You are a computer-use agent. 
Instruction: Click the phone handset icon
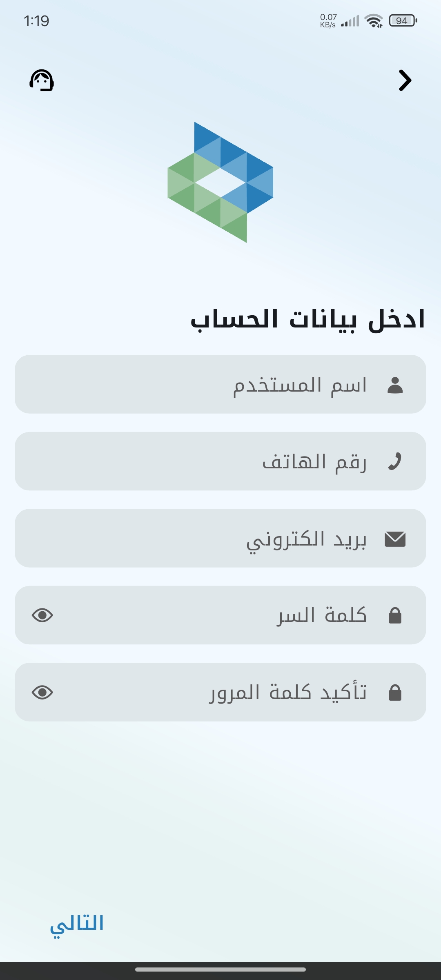(395, 462)
